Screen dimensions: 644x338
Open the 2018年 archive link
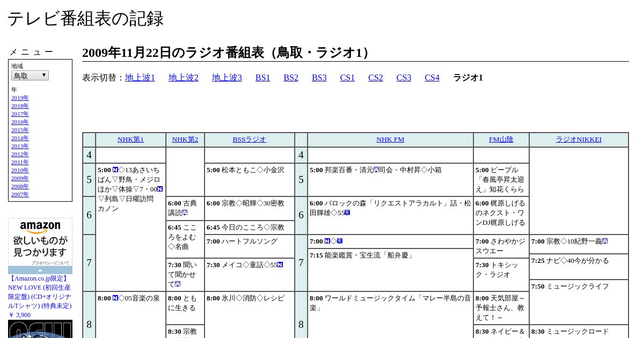point(20,106)
